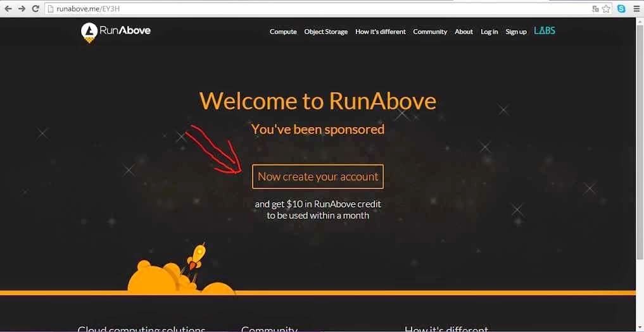Click the Sign up link
Image resolution: width=644 pixels, height=332 pixels.
516,32
